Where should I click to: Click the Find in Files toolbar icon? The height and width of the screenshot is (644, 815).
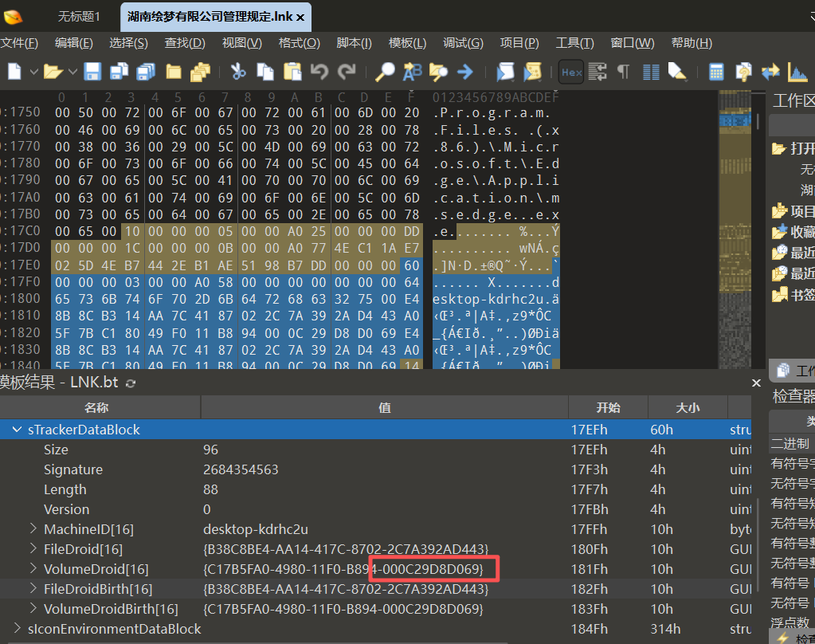point(439,71)
